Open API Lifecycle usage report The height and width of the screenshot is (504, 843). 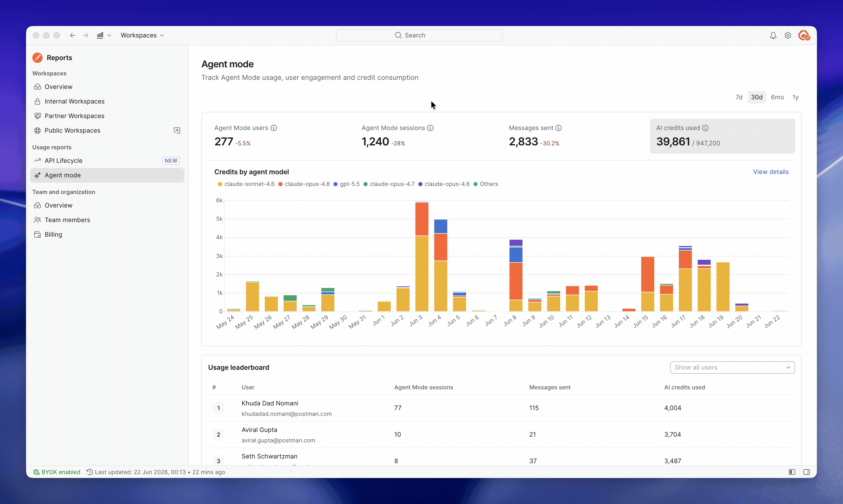coord(107,161)
